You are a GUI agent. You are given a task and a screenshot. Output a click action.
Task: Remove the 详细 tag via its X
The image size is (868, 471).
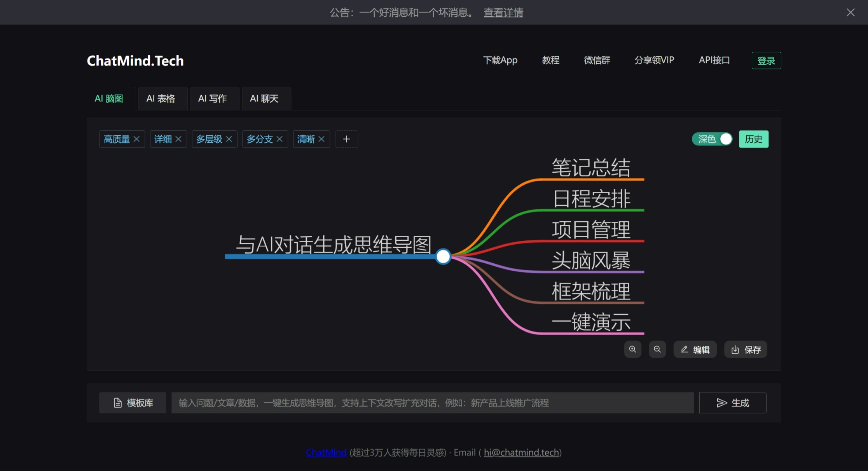178,139
